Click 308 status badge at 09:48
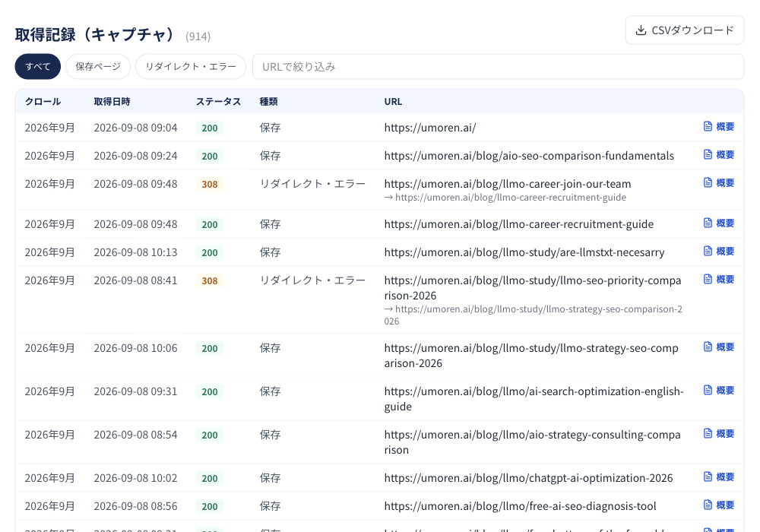The height and width of the screenshot is (532, 760). (x=210, y=184)
